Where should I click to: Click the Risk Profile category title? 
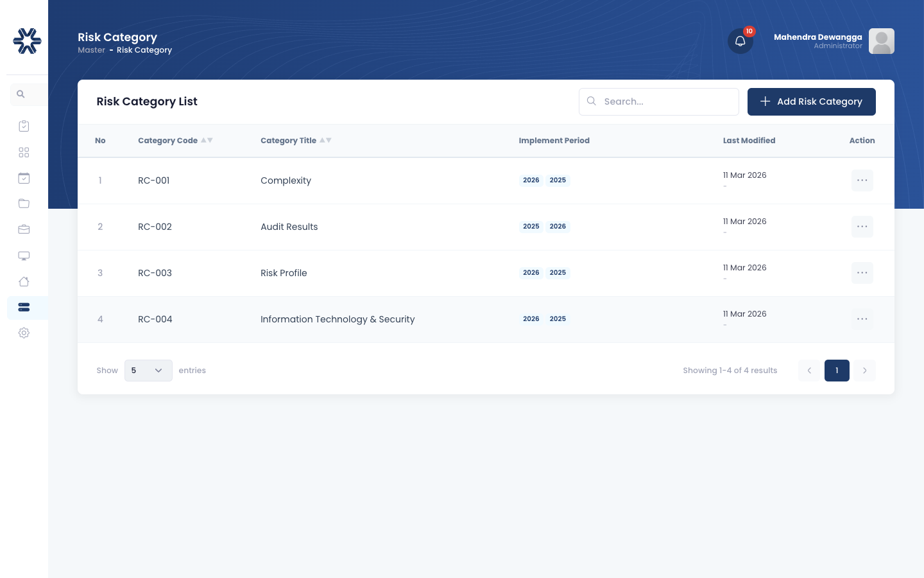[284, 273]
